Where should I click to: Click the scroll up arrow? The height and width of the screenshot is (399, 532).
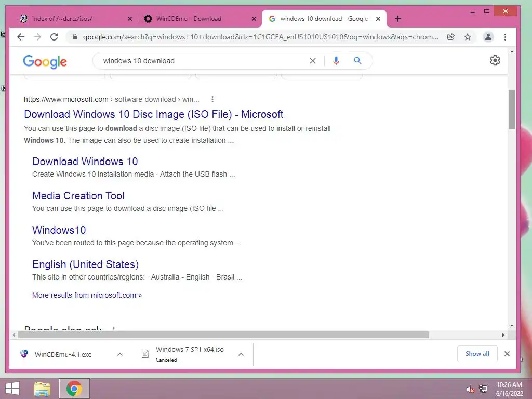point(512,52)
